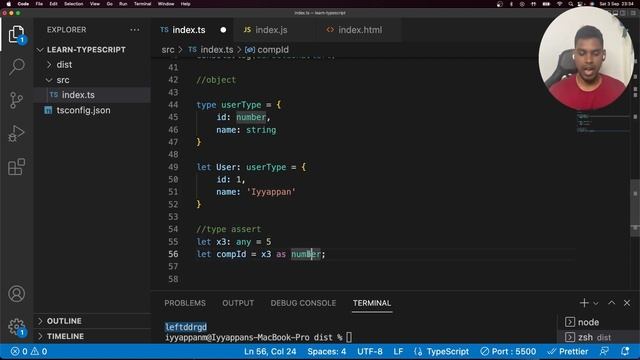
Task: Click into the terminal prompt line
Action: pyautogui.click(x=258, y=338)
